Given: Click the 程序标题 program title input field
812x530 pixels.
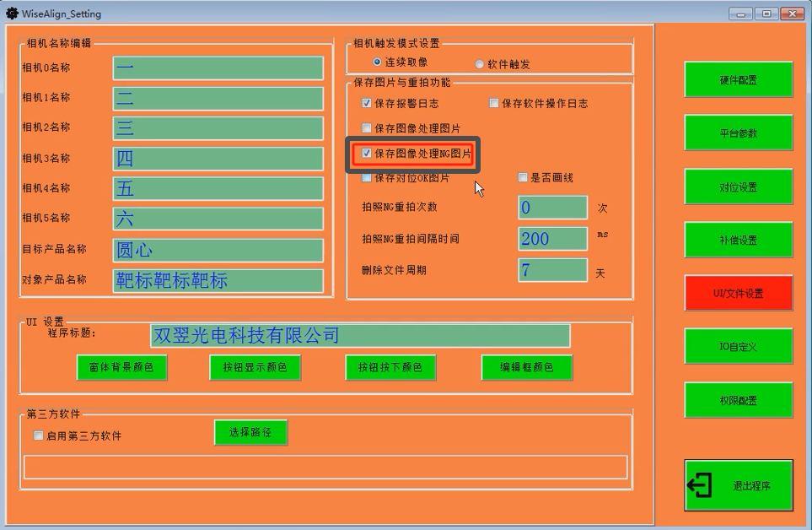Looking at the screenshot, I should tap(360, 336).
